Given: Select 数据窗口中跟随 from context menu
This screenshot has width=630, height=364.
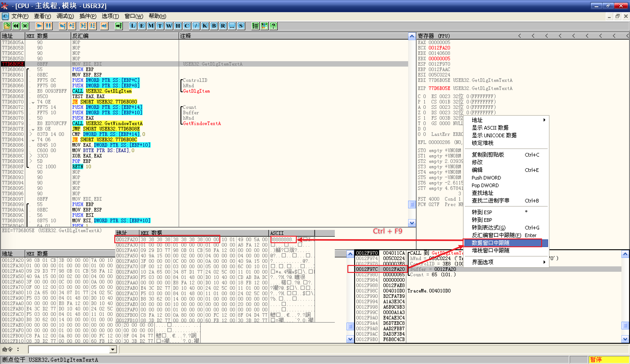Looking at the screenshot, I should click(x=490, y=243).
